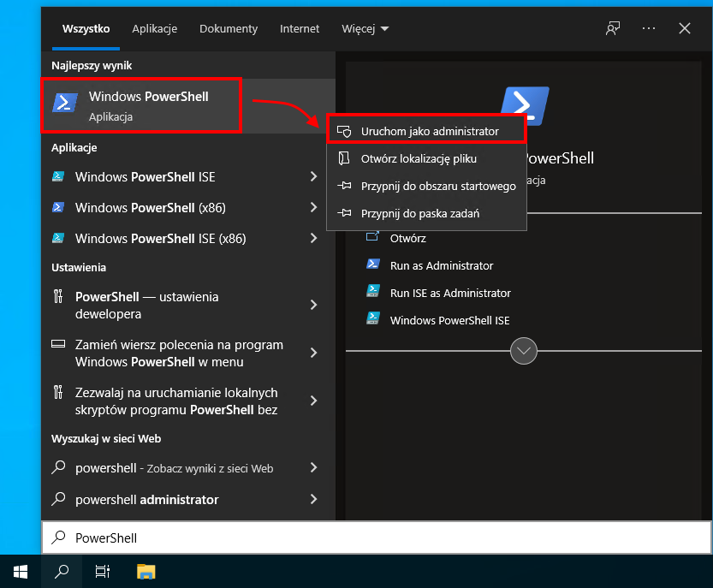The width and height of the screenshot is (713, 588).
Task: Click the file location icon in context menu
Action: pos(344,158)
